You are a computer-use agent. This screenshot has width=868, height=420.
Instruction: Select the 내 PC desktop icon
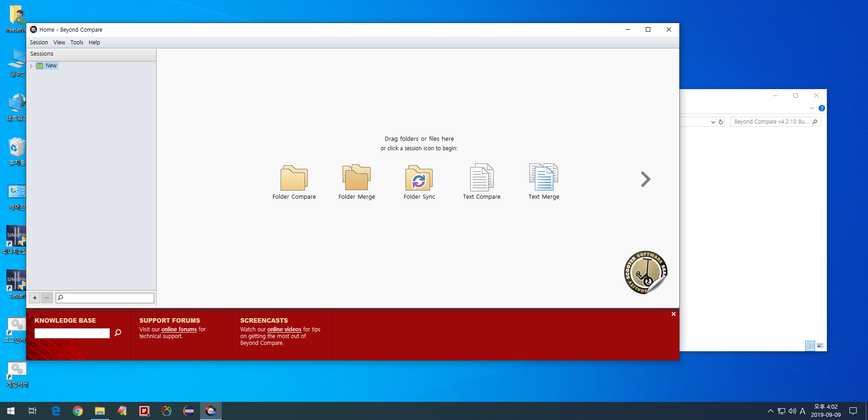click(17, 63)
